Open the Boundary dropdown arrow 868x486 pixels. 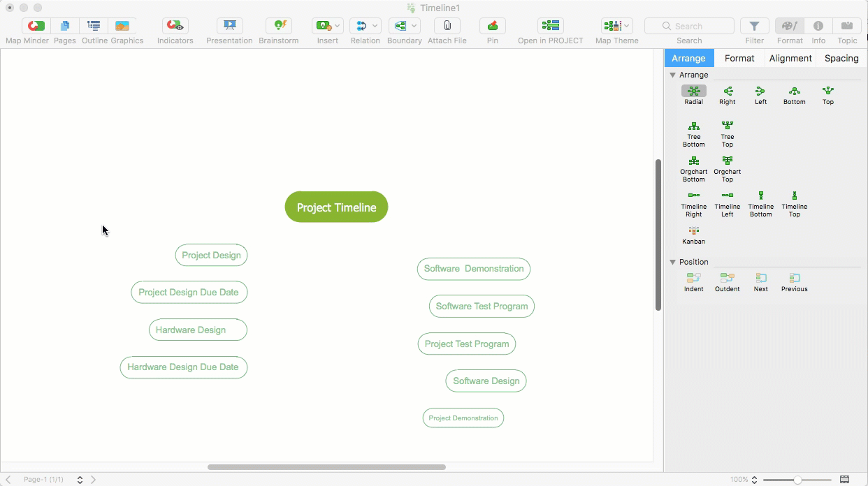(x=414, y=26)
